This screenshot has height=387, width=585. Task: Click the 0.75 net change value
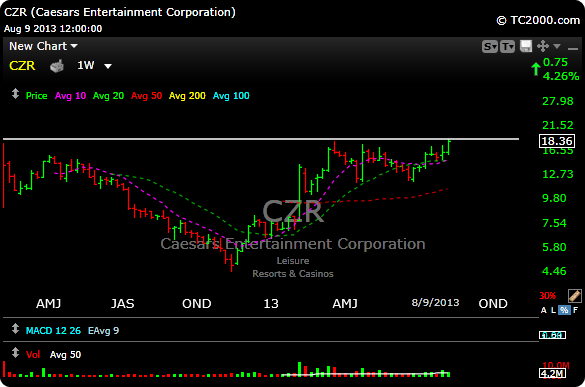[555, 62]
